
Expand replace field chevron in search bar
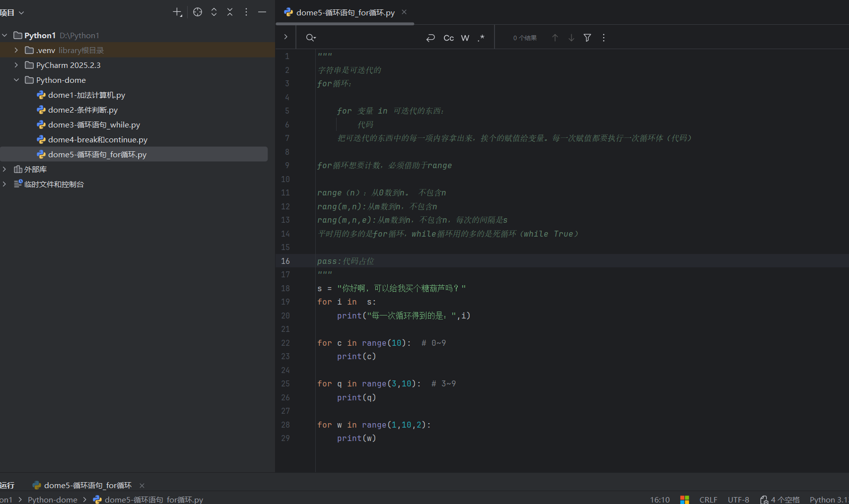[x=285, y=37]
